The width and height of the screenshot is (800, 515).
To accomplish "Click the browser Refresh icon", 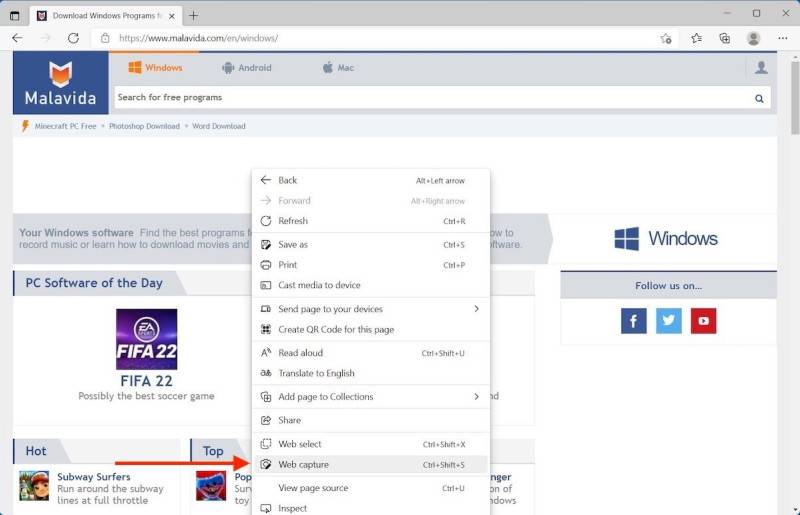I will [73, 38].
